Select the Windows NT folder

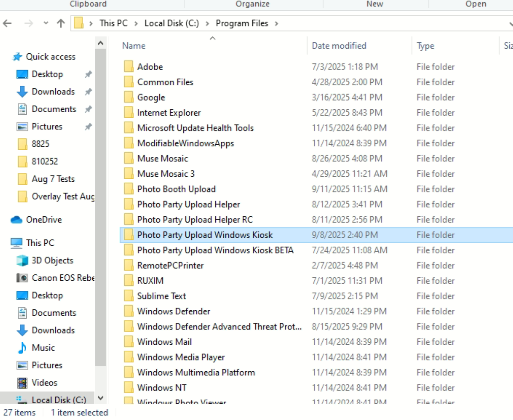162,388
